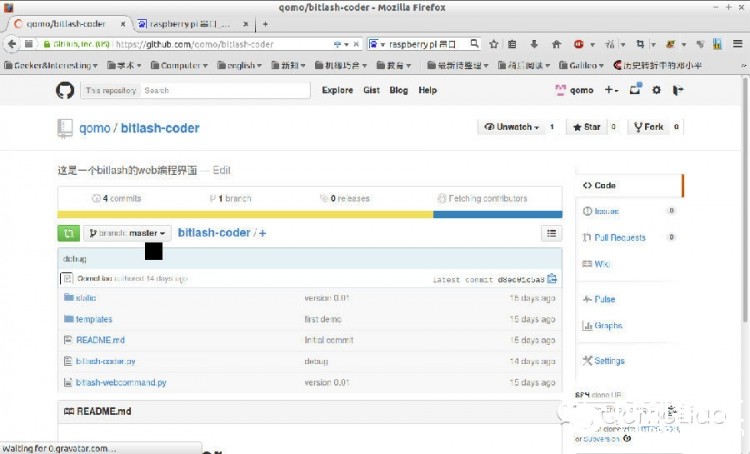
Task: Click the Firefox home icon
Action: click(556, 44)
